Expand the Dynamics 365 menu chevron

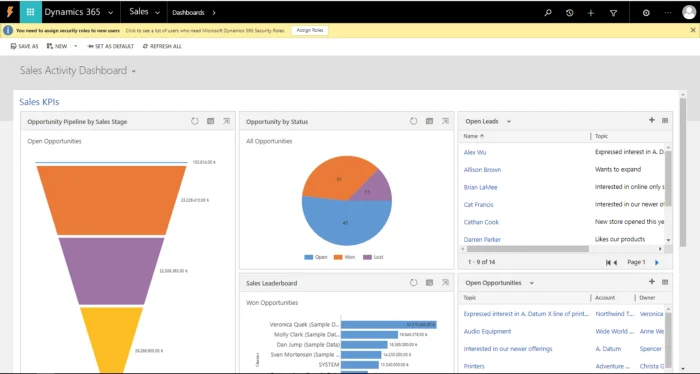click(110, 13)
